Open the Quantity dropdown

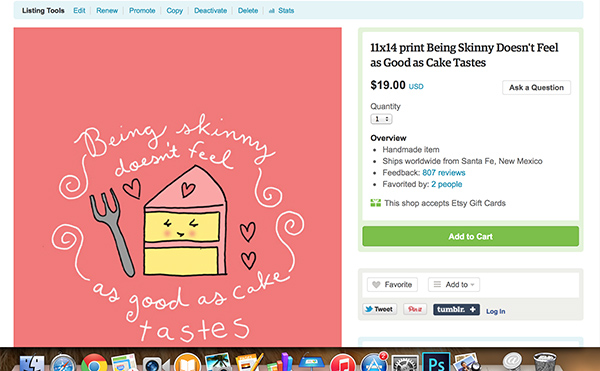coord(381,119)
